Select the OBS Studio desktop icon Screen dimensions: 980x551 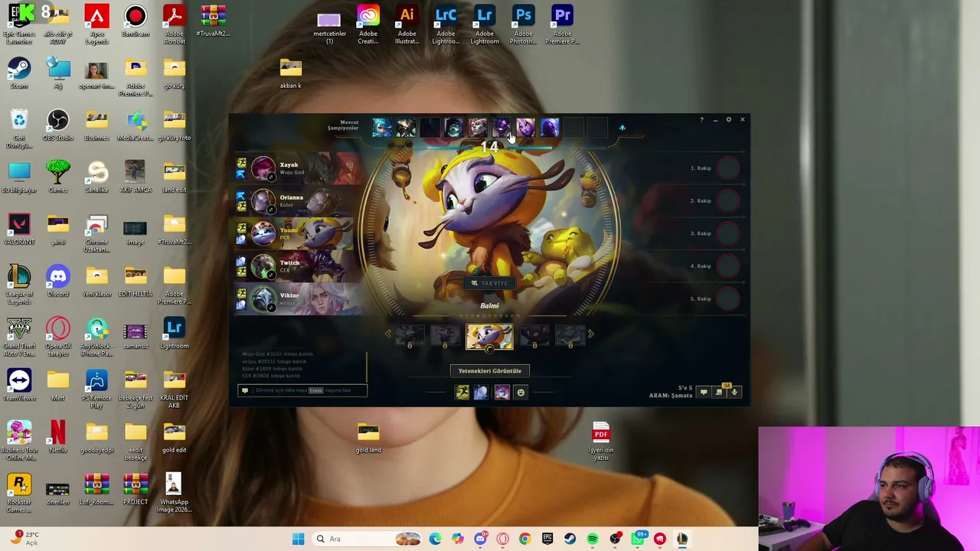pos(58,126)
